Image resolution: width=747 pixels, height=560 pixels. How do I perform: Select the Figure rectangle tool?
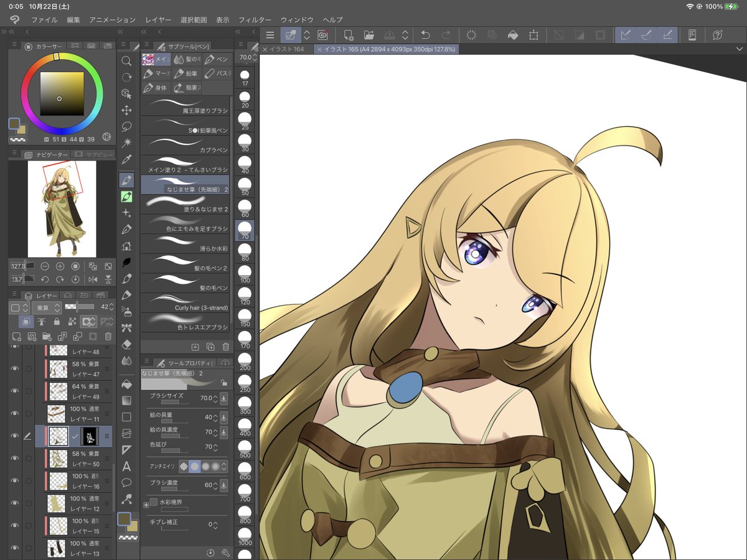pos(126,417)
